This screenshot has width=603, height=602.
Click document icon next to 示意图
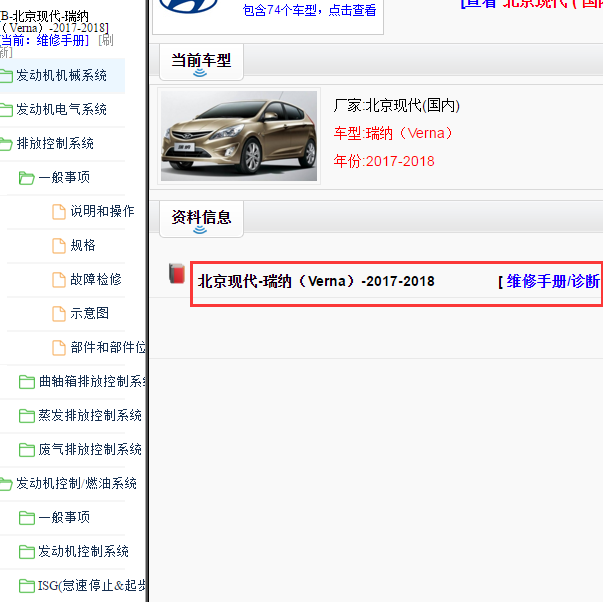[59, 314]
